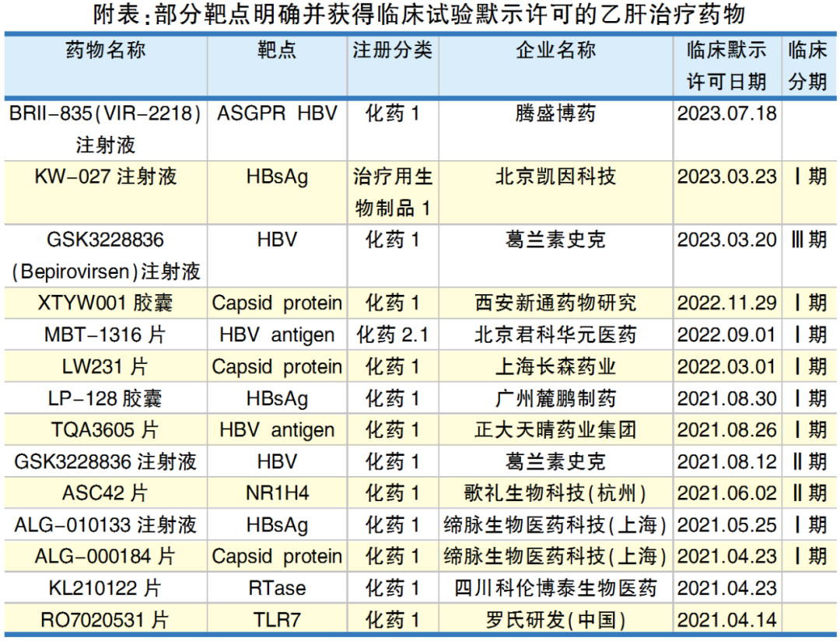Select "HBV antigen" in the TQA3605 row
The width and height of the screenshot is (840, 641).
tap(276, 430)
